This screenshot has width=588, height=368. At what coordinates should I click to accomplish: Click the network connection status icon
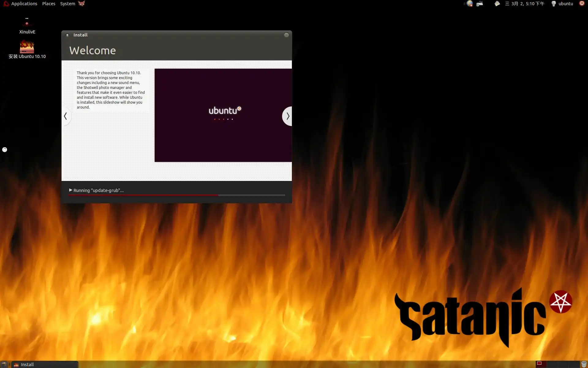(470, 4)
